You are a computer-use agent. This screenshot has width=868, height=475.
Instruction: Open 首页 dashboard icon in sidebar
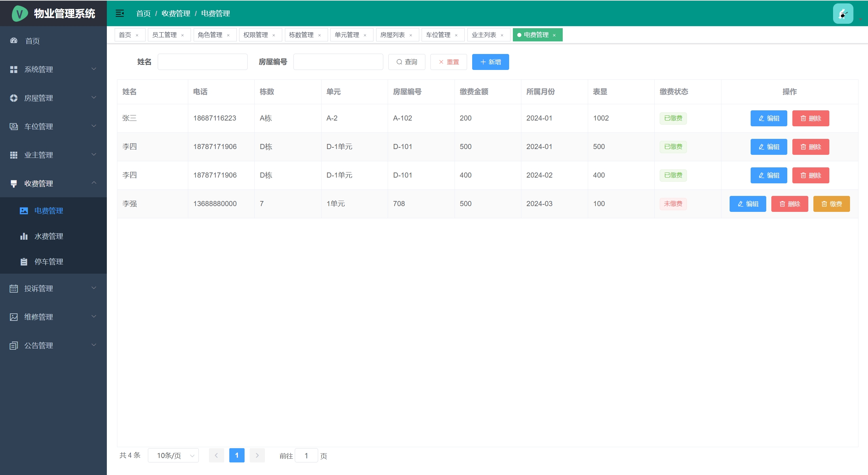pos(14,41)
